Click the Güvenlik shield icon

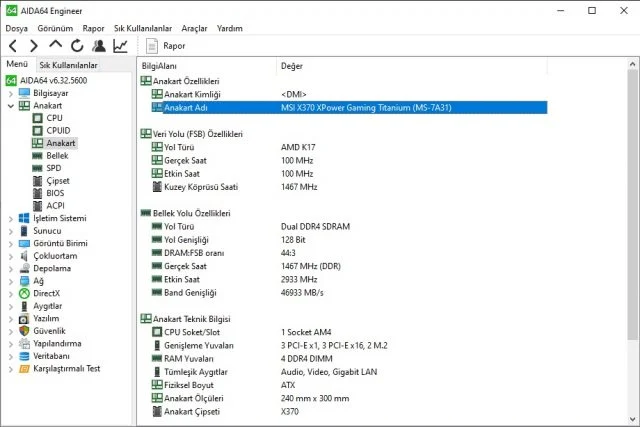tap(24, 331)
